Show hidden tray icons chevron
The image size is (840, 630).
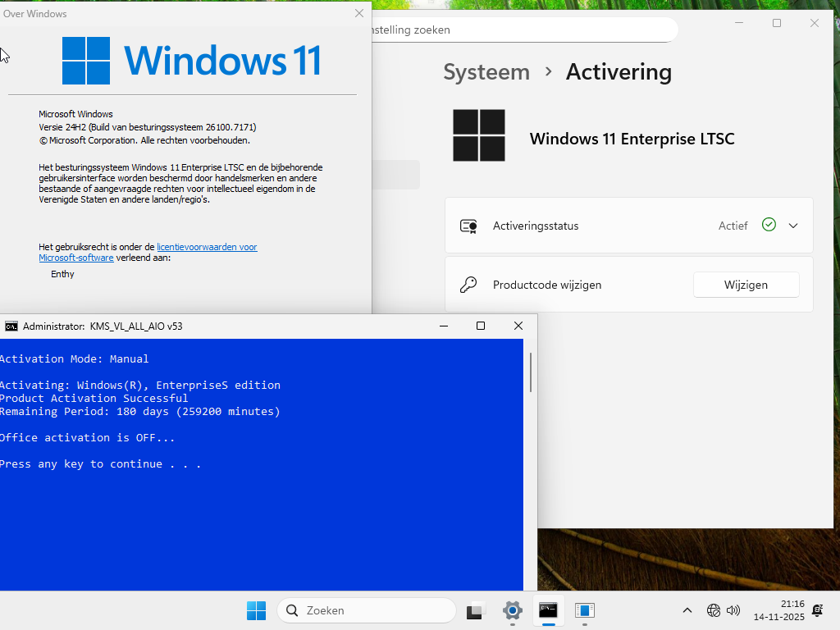687,610
